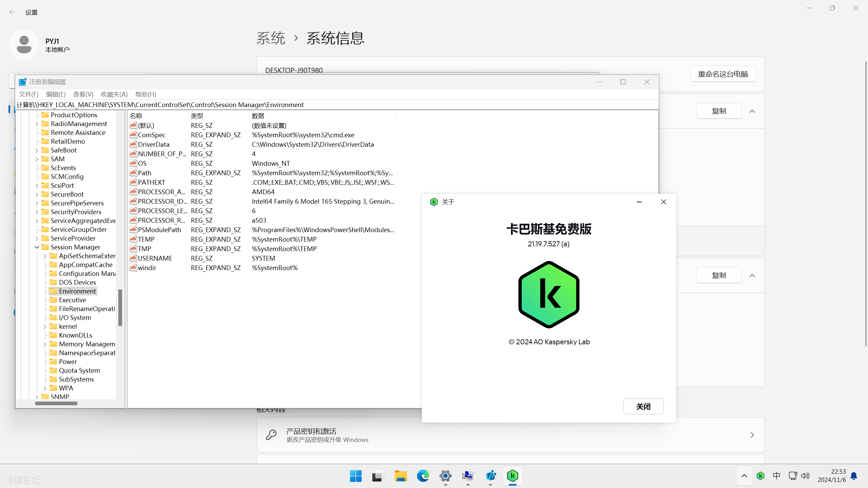This screenshot has height=488, width=868.
Task: Click 系统 breadcrumb link
Action: pos(271,38)
